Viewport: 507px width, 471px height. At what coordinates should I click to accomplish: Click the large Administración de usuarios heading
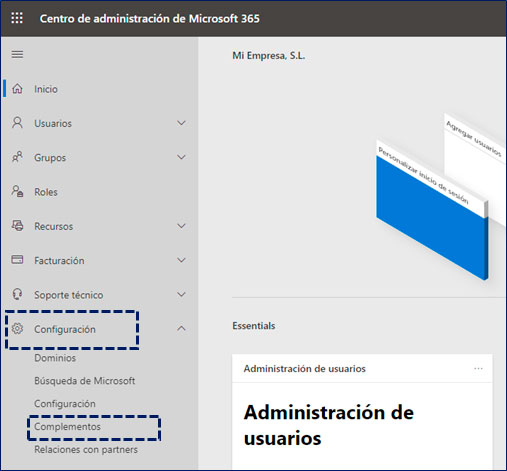pyautogui.click(x=329, y=425)
